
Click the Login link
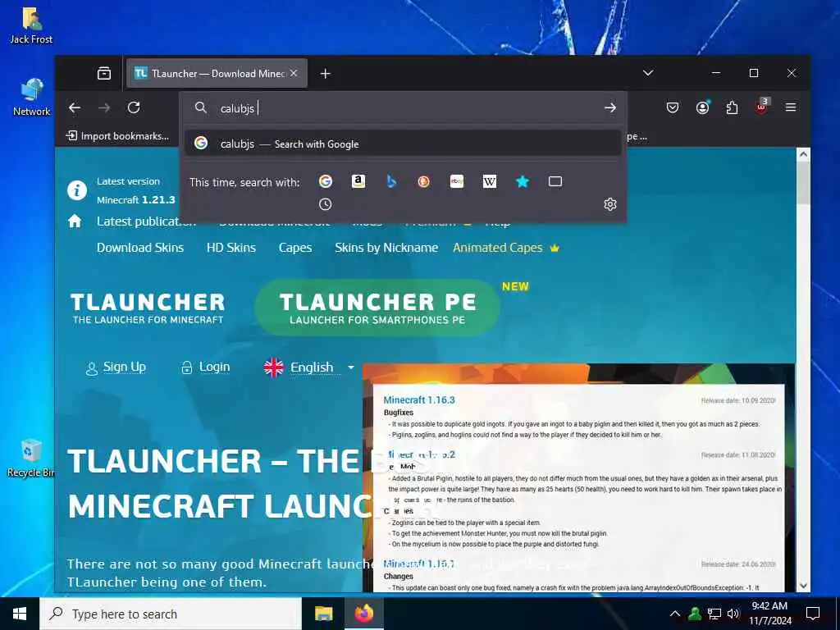click(206, 367)
